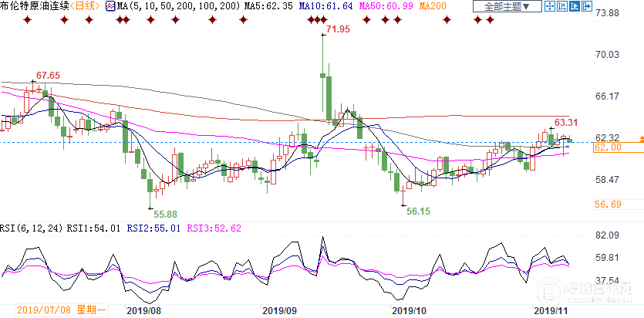The width and height of the screenshot is (644, 318).
Task: Click the 布伦特原油连续 title
Action: [34, 5]
